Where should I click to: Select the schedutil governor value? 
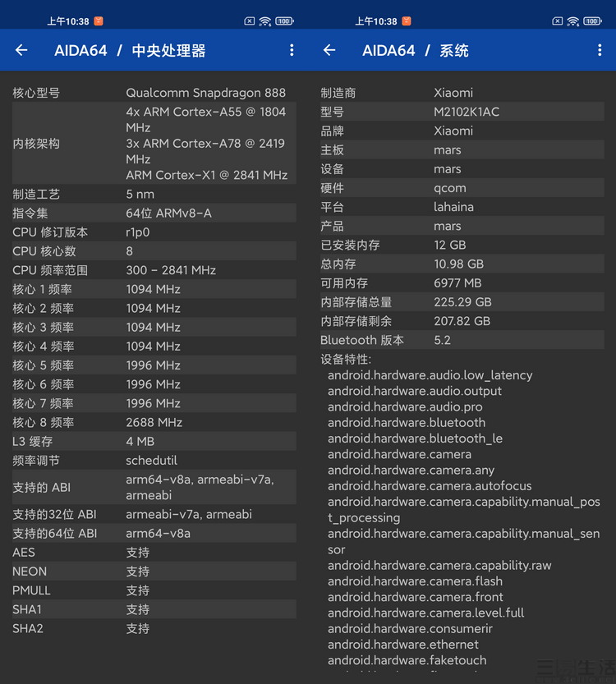coord(152,460)
